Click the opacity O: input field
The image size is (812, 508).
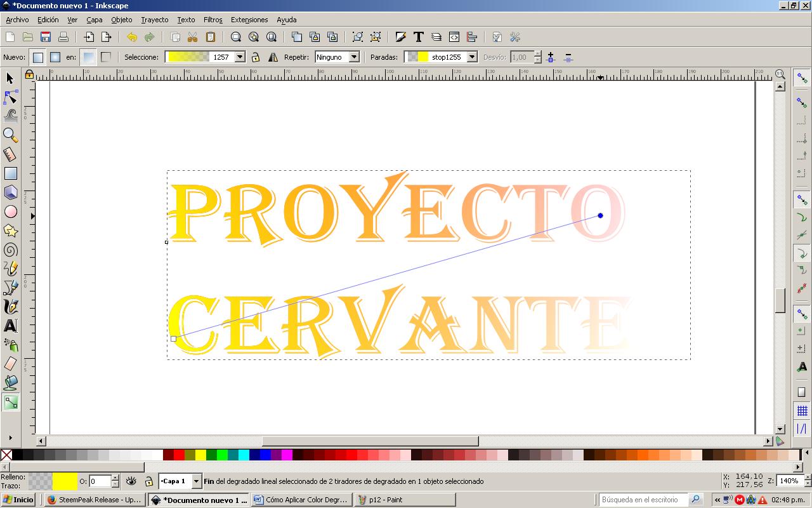click(100, 481)
